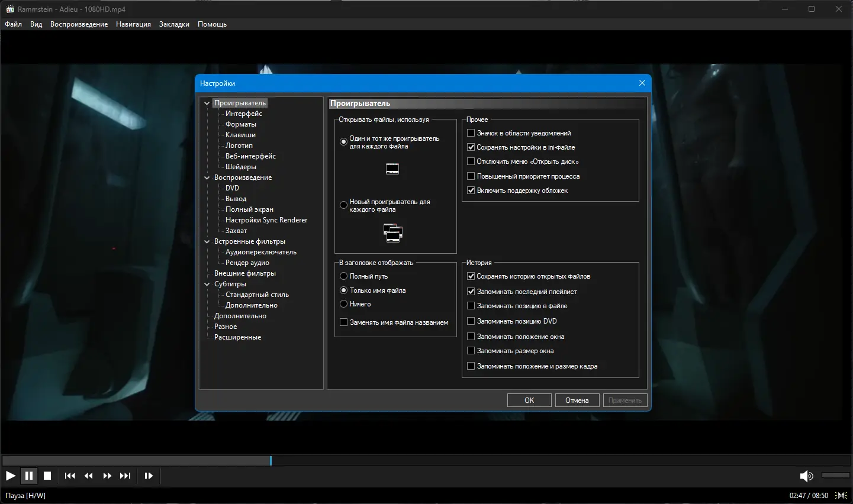Toggle 'Отключить меню «Открыть диск»' checkbox
Viewport: 853px width, 504px height.
471,161
